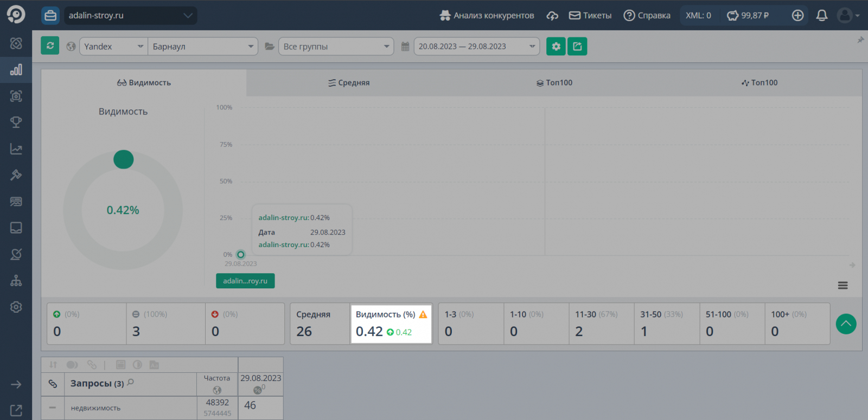Select the Средняя summary card
868x420 pixels.
click(320, 324)
